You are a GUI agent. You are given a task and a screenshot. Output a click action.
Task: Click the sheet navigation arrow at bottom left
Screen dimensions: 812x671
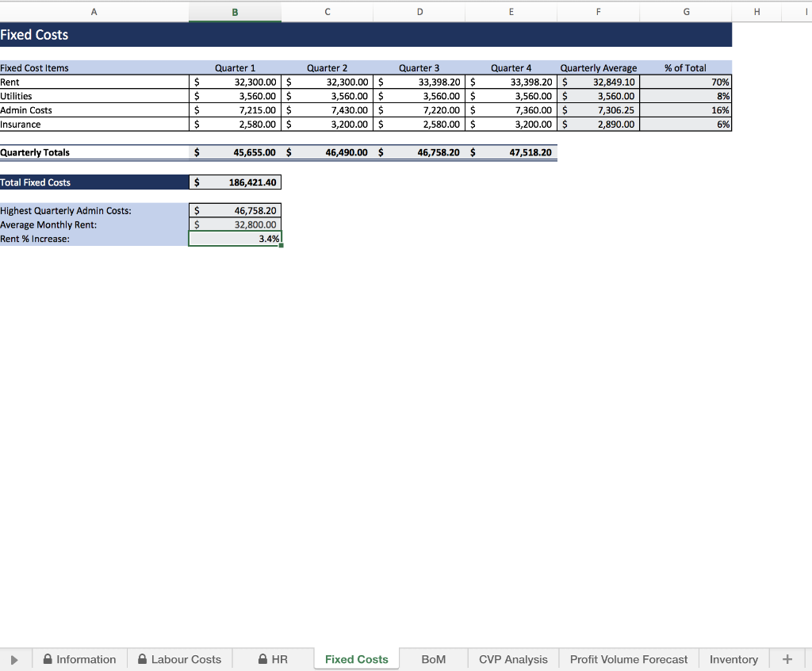coord(14,659)
